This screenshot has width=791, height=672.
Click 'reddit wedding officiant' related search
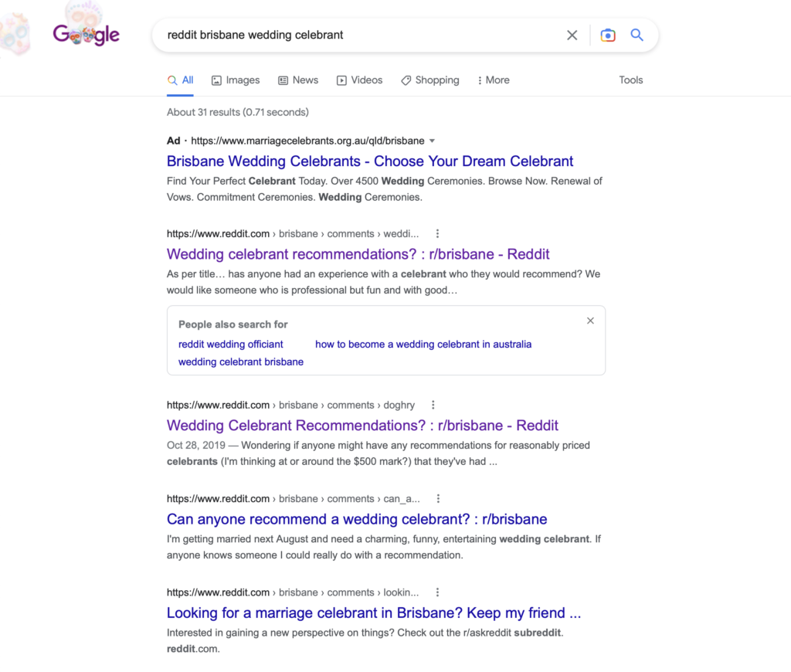231,344
